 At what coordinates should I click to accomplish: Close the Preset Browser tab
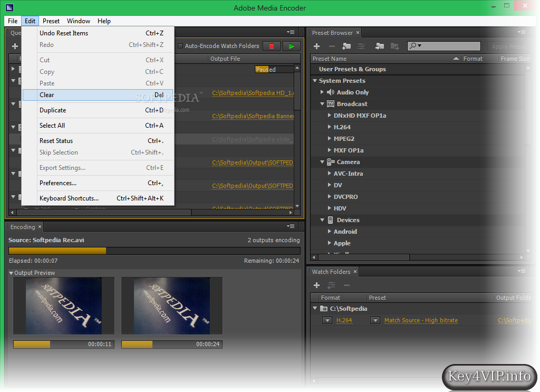click(x=358, y=32)
